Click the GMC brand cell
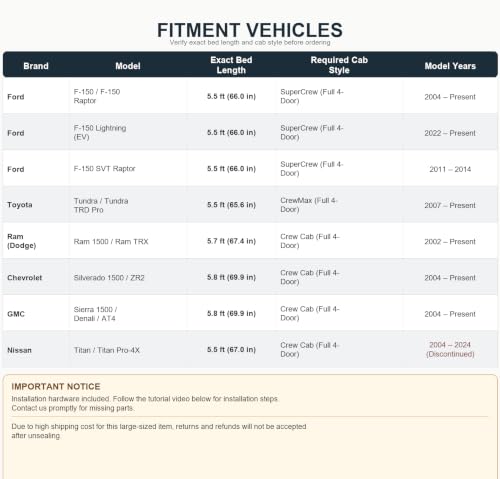The height and width of the screenshot is (479, 500). [x=16, y=314]
